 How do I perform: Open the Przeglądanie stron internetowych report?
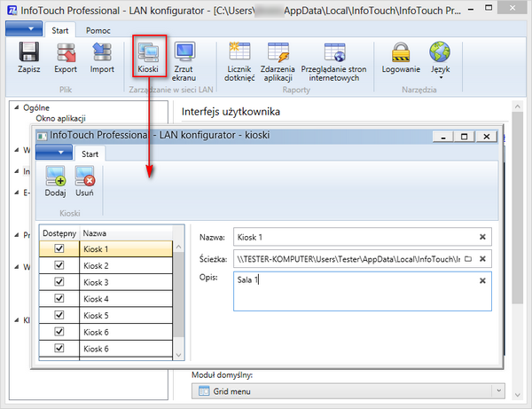click(x=334, y=61)
